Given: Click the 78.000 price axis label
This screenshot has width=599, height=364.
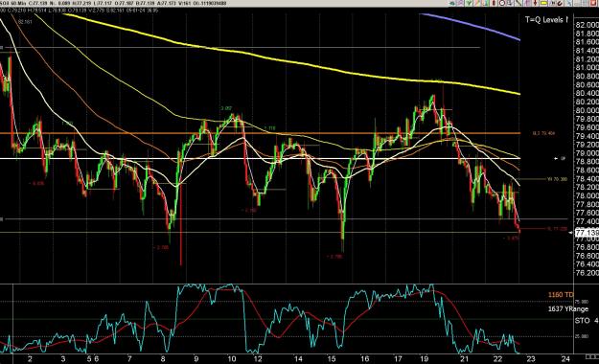Looking at the screenshot, I should pyautogui.click(x=587, y=195).
